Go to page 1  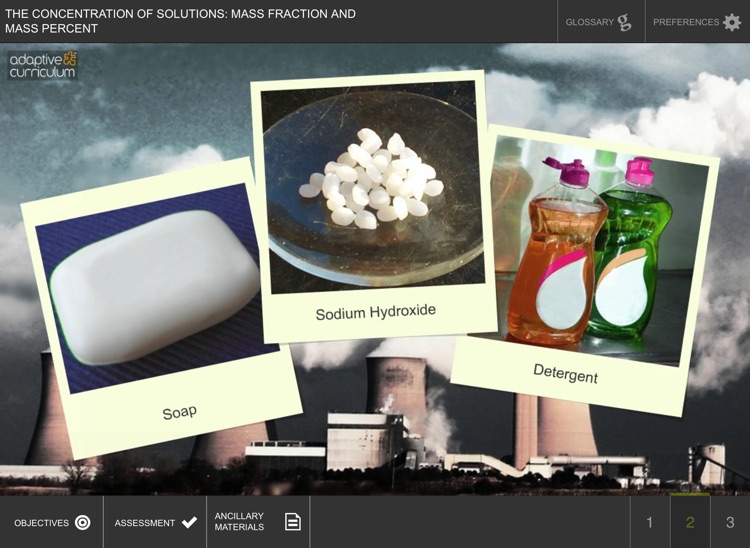pyautogui.click(x=650, y=522)
